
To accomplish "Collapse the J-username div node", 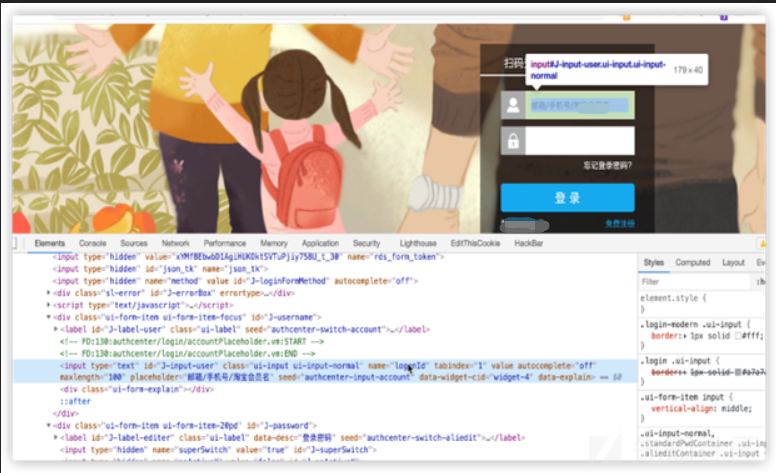I will [48, 317].
